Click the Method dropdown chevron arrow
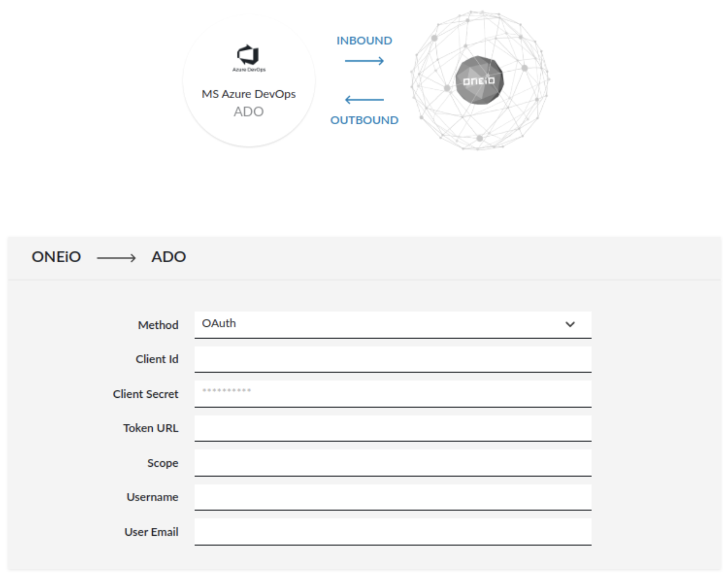The image size is (728, 579). [570, 324]
